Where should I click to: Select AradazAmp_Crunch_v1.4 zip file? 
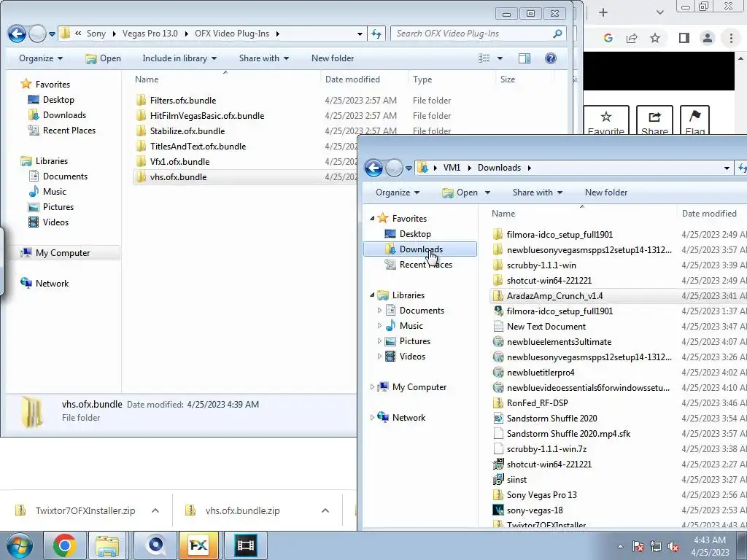coord(554,296)
